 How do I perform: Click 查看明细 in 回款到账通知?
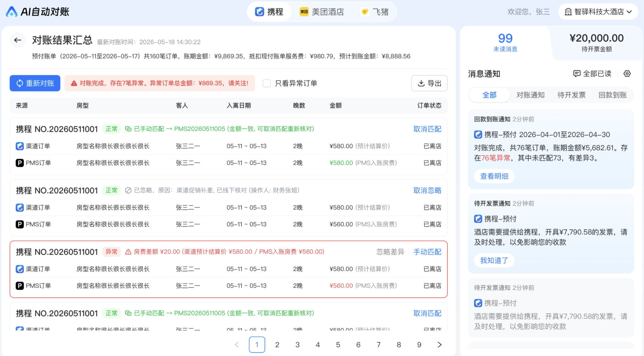pyautogui.click(x=494, y=176)
